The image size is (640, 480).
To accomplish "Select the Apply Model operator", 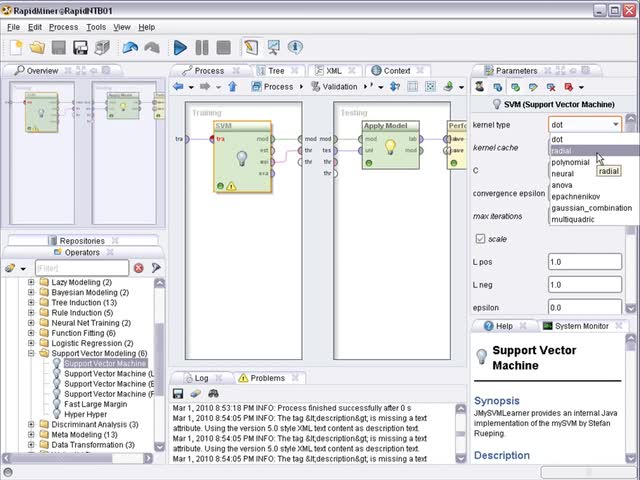I will [x=391, y=145].
